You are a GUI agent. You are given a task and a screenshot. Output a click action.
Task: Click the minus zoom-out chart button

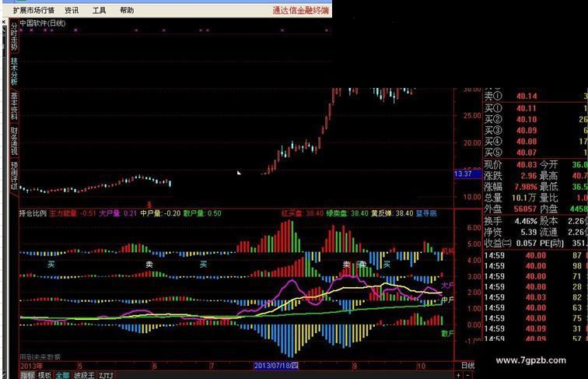tap(467, 375)
